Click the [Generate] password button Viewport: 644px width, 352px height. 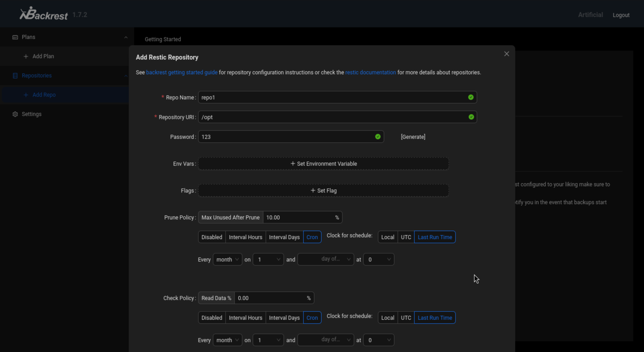[413, 137]
